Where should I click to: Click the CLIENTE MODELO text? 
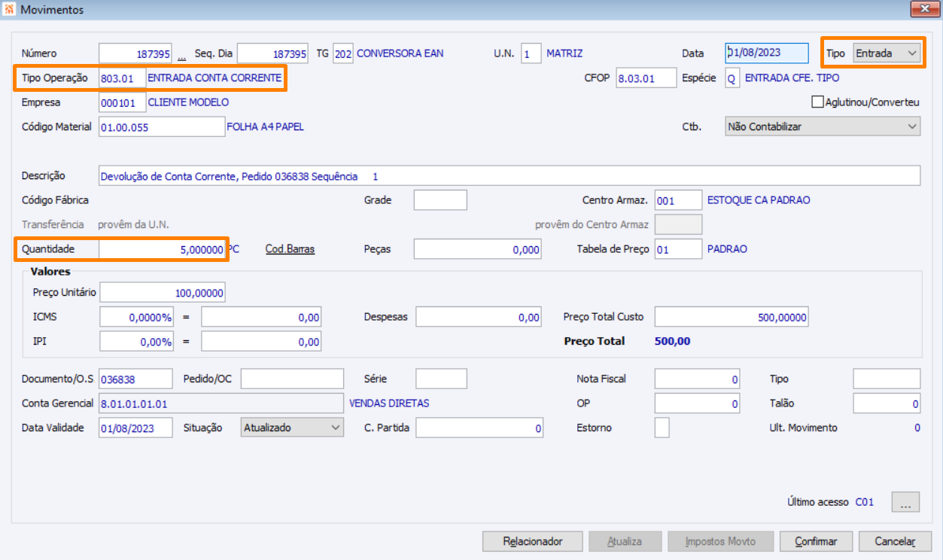click(188, 102)
